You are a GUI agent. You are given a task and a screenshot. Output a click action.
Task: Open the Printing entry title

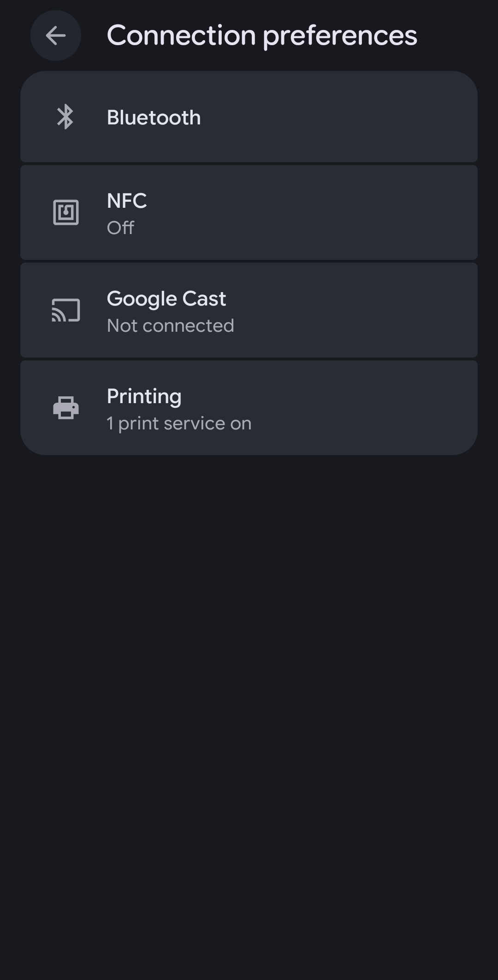pos(144,396)
